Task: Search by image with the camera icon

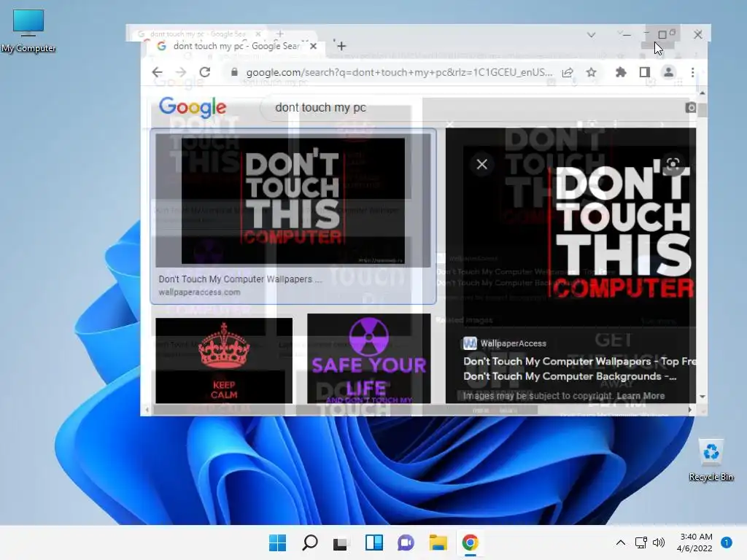Action: pos(691,108)
